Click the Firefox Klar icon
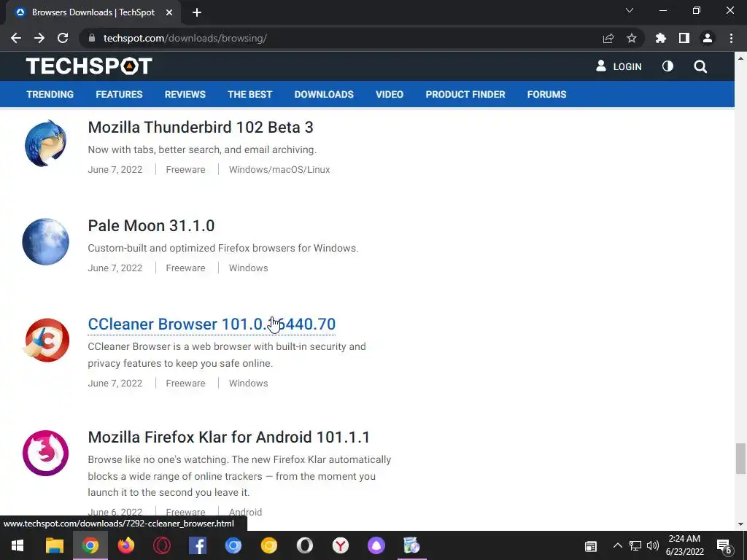The image size is (747, 560). (46, 453)
